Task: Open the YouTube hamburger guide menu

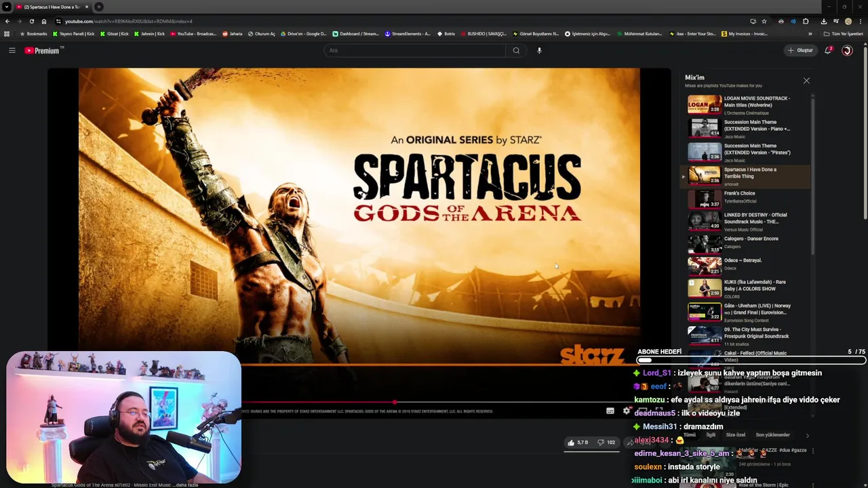Action: pos(12,50)
